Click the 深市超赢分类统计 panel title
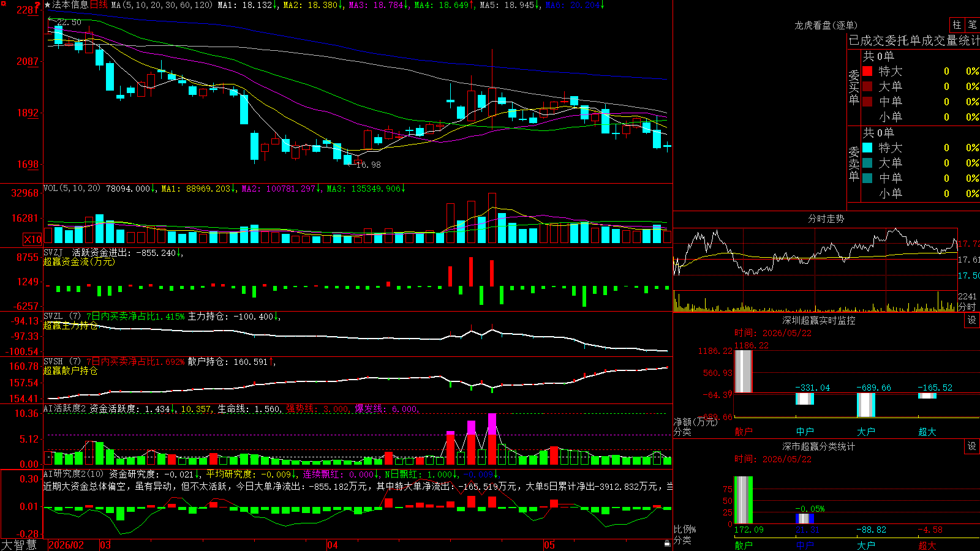This screenshot has height=551, width=980. tap(818, 446)
